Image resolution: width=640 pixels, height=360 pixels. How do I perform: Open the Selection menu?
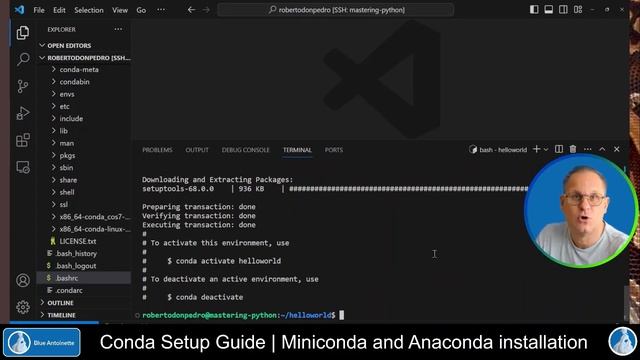(x=89, y=10)
